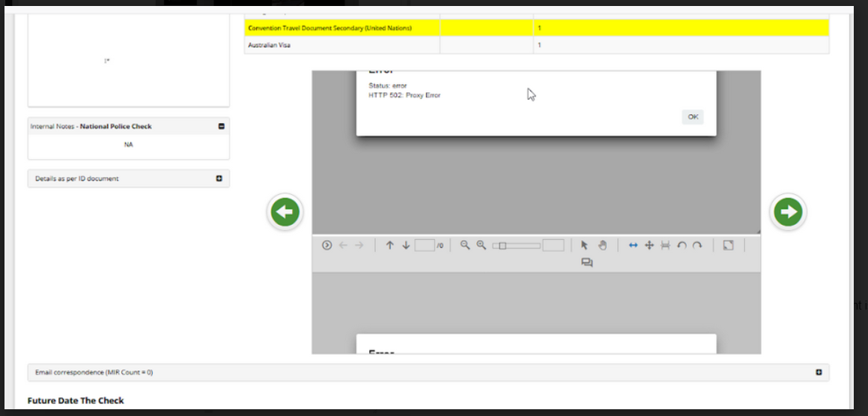Select the Australian Visa table row
The width and height of the screenshot is (868, 416).
pos(342,46)
